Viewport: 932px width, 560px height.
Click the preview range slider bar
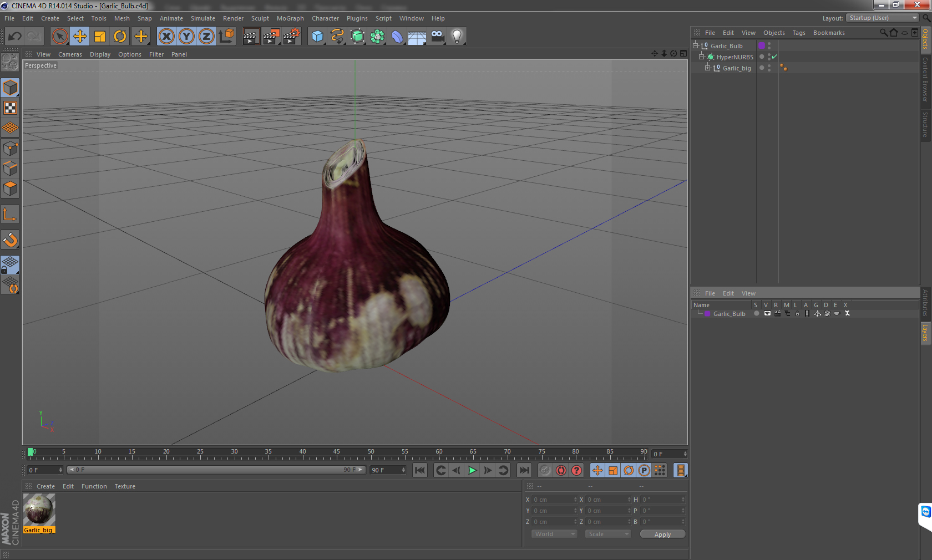216,470
